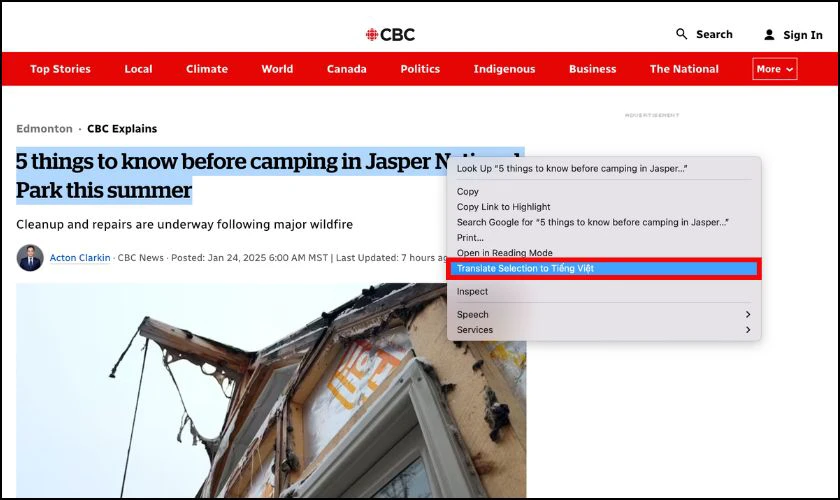This screenshot has height=500, width=840.
Task: Choose Look Up from context menu
Action: point(604,168)
